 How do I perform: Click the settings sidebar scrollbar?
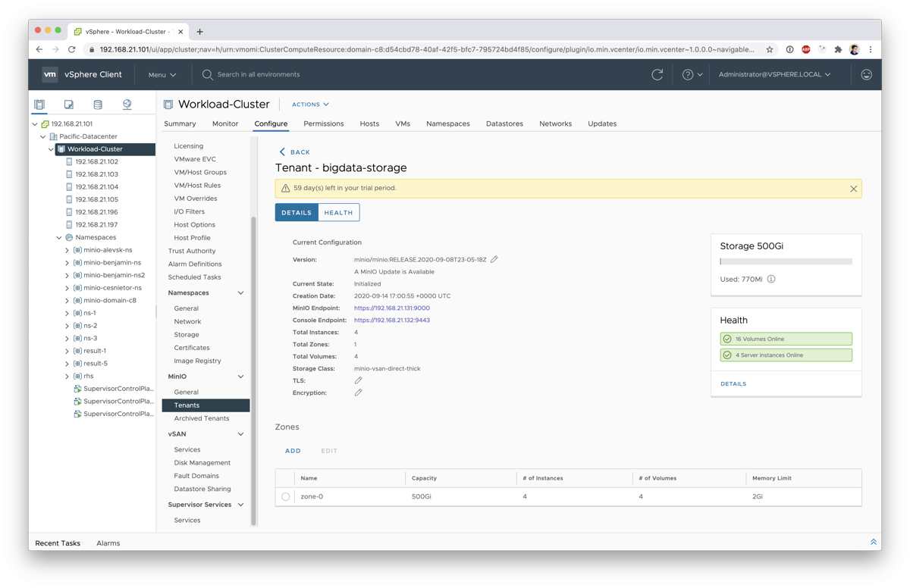(254, 371)
